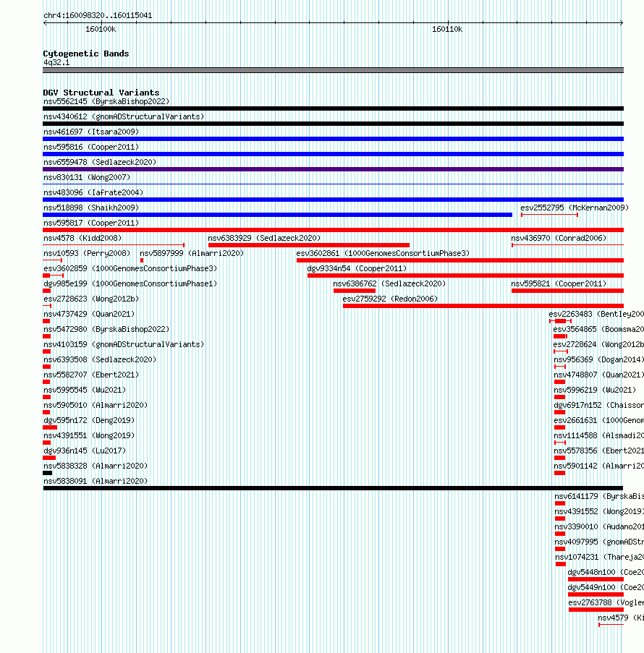Select esv2763788 variant label
The width and height of the screenshot is (644, 653).
click(x=606, y=602)
